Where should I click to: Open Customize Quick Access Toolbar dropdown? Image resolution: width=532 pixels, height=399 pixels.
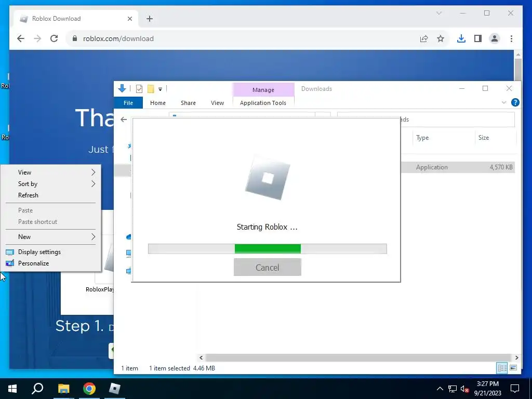[160, 89]
